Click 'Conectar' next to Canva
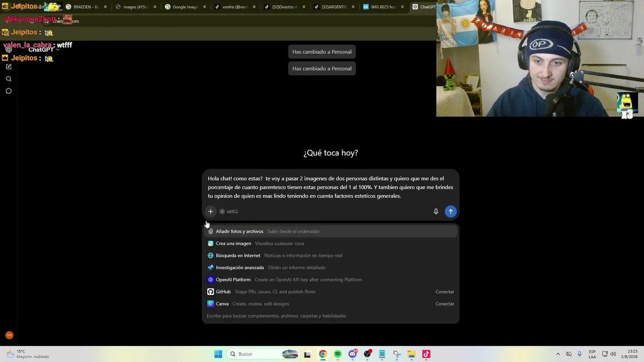Image resolution: width=644 pixels, height=362 pixels. pyautogui.click(x=445, y=304)
